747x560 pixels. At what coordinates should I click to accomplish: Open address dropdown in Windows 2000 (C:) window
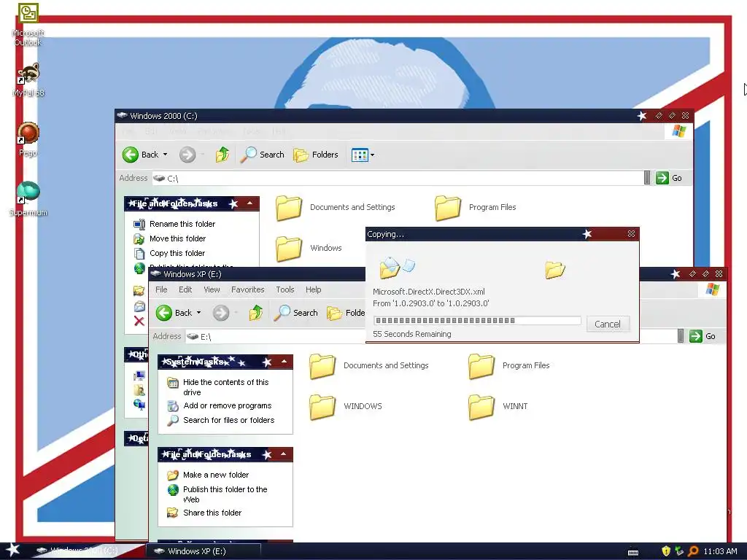click(647, 178)
